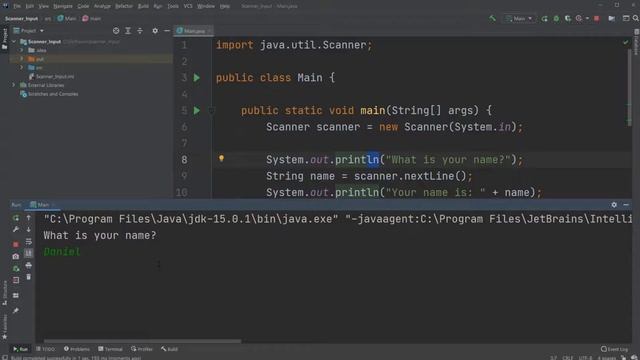Toggle the Database side tab on right edge
The height and width of the screenshot is (360, 640).
pos(636,42)
